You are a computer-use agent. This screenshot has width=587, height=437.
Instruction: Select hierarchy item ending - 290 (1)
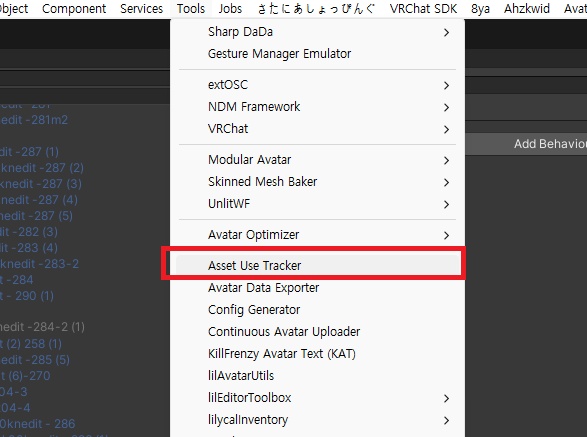27,296
